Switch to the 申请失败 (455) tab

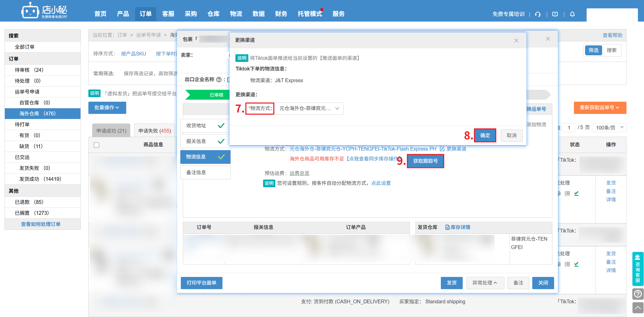coord(154,131)
